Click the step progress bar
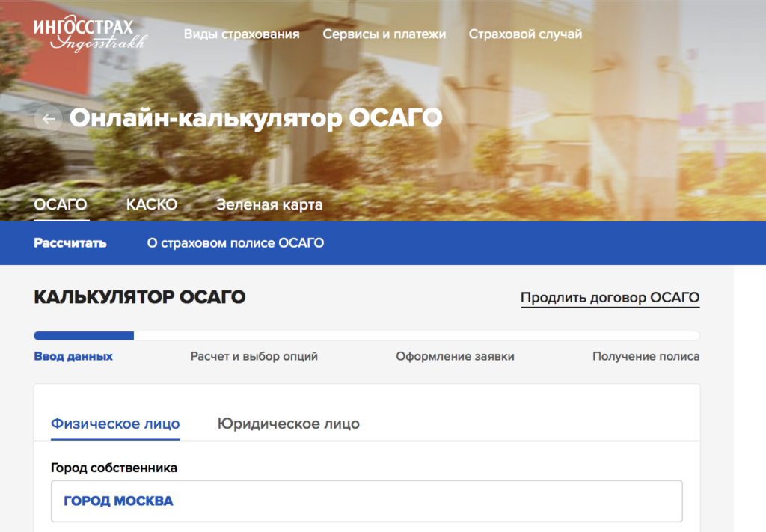The width and height of the screenshot is (766, 532). click(x=367, y=336)
